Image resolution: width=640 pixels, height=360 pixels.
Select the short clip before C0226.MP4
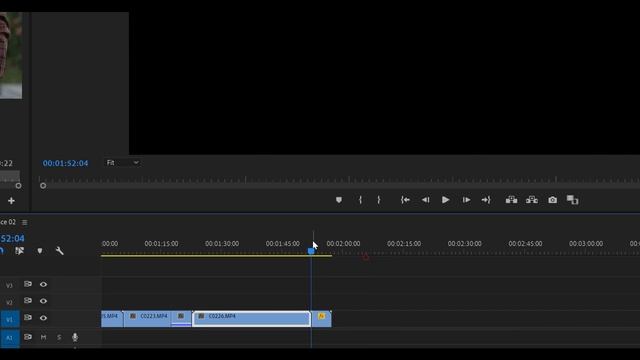[181, 319]
